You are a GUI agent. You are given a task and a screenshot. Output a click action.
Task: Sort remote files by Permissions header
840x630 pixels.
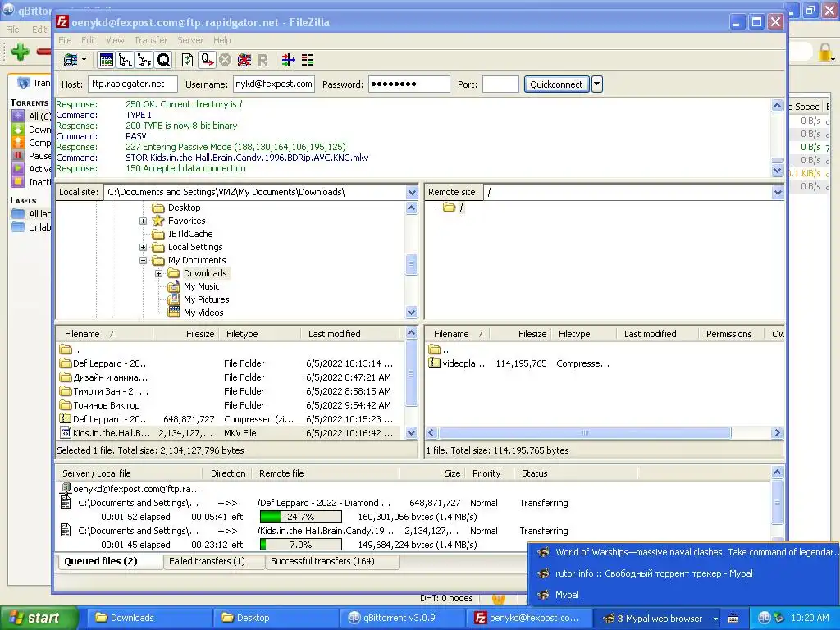(731, 334)
